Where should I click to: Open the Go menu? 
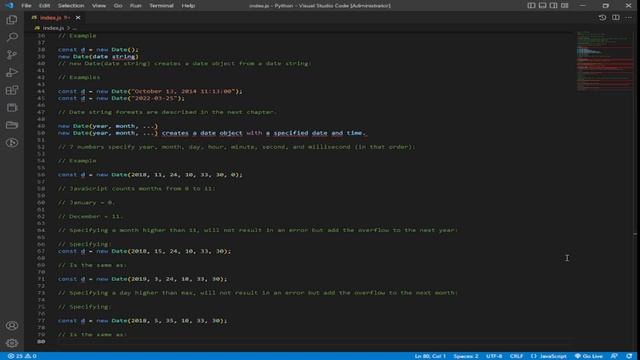click(118, 5)
